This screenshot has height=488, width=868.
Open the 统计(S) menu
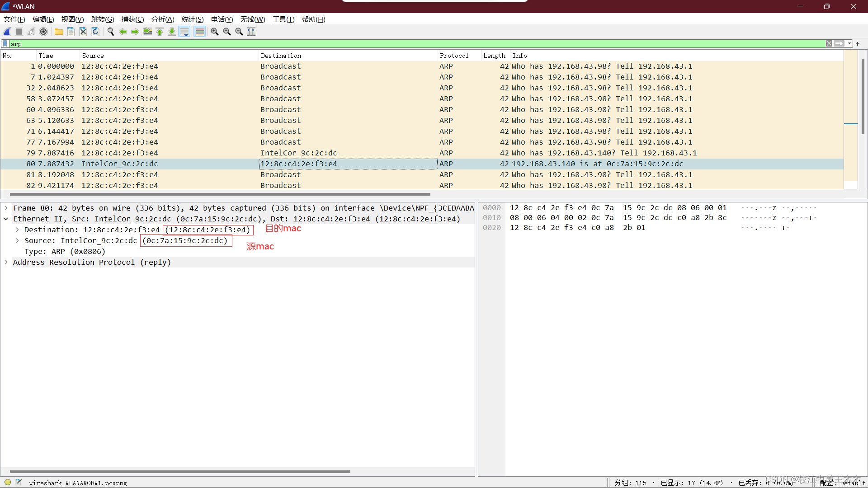[193, 19]
